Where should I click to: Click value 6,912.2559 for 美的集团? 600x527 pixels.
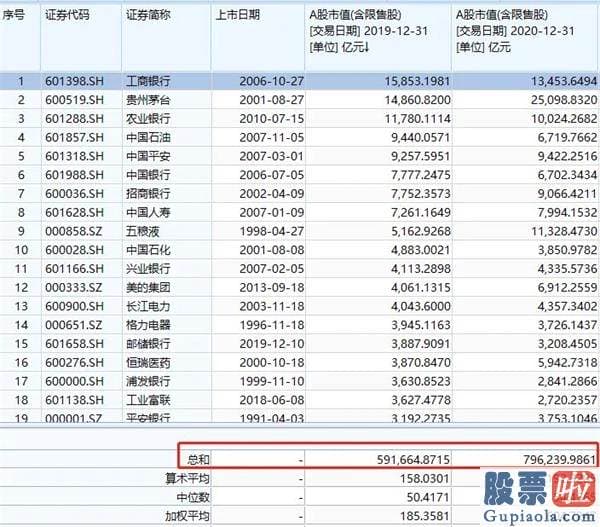pos(567,287)
